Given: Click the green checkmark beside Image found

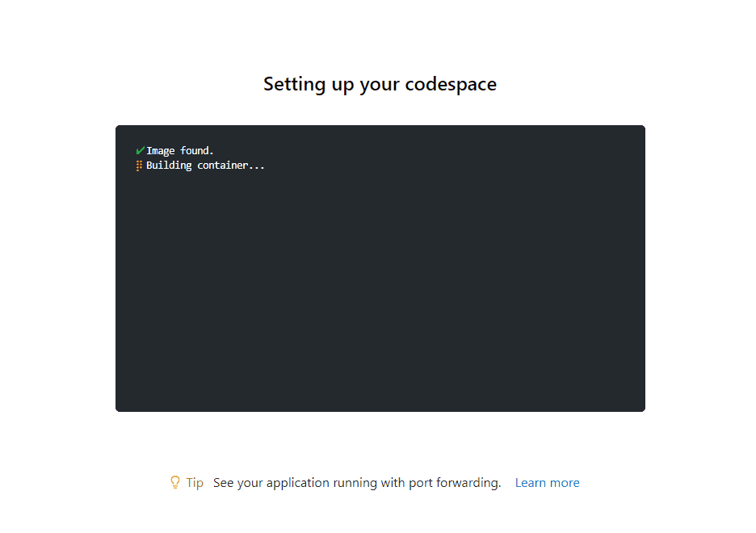Looking at the screenshot, I should (140, 150).
